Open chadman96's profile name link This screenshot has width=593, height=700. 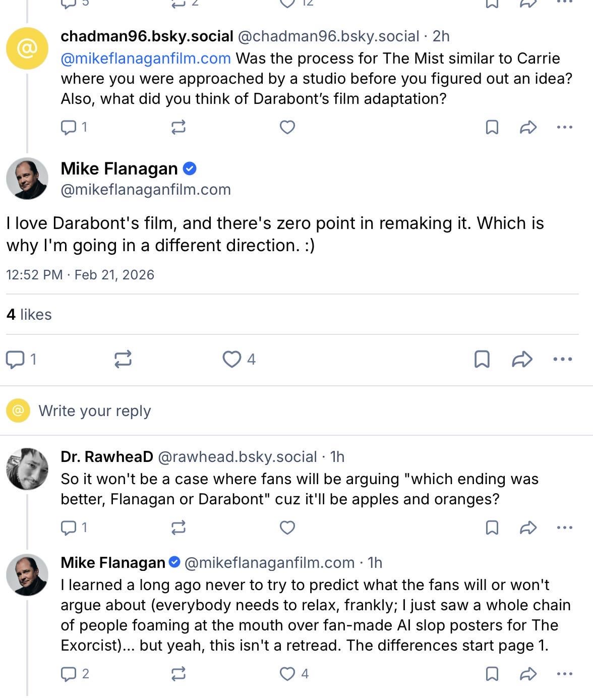[147, 36]
